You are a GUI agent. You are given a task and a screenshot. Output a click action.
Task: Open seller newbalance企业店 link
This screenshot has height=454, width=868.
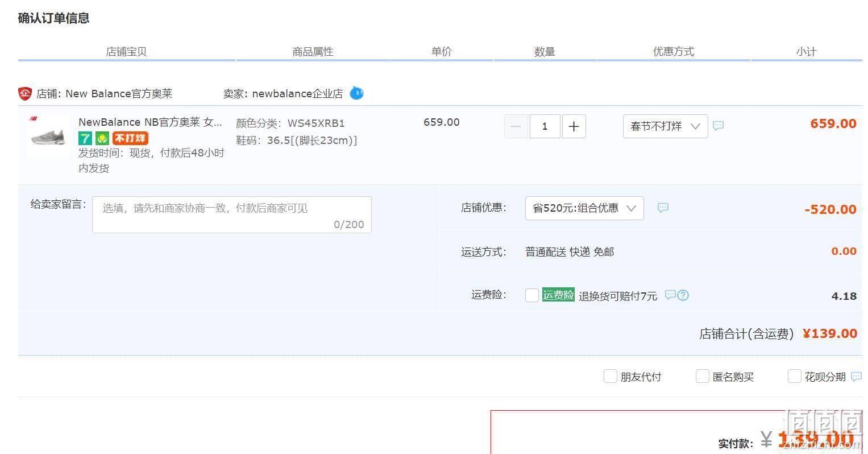297,94
